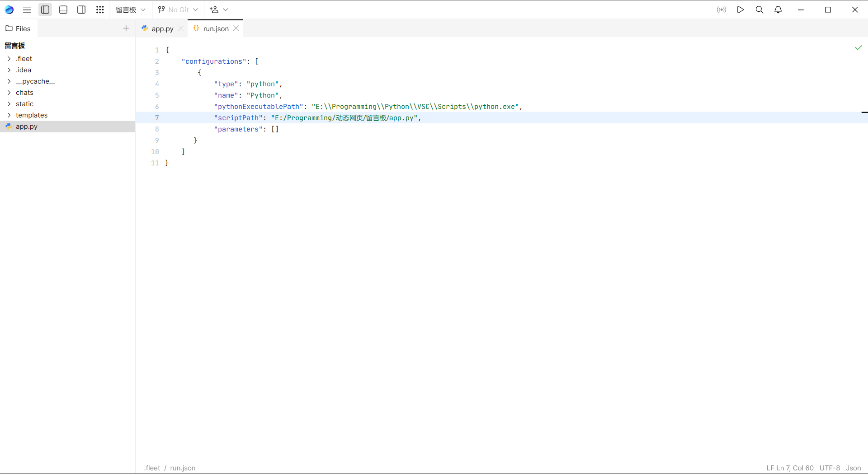Viewport: 868px width, 474px height.
Task: Open the add collaborator dropdown
Action: 219,9
